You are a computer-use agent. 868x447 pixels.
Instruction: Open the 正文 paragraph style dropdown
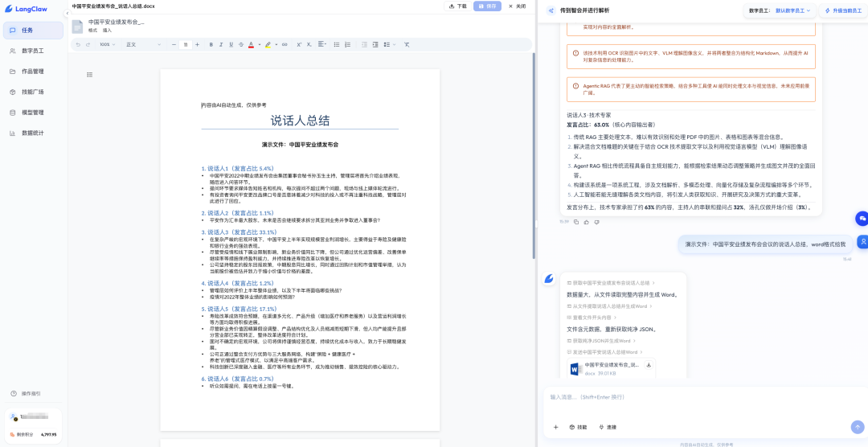(143, 44)
